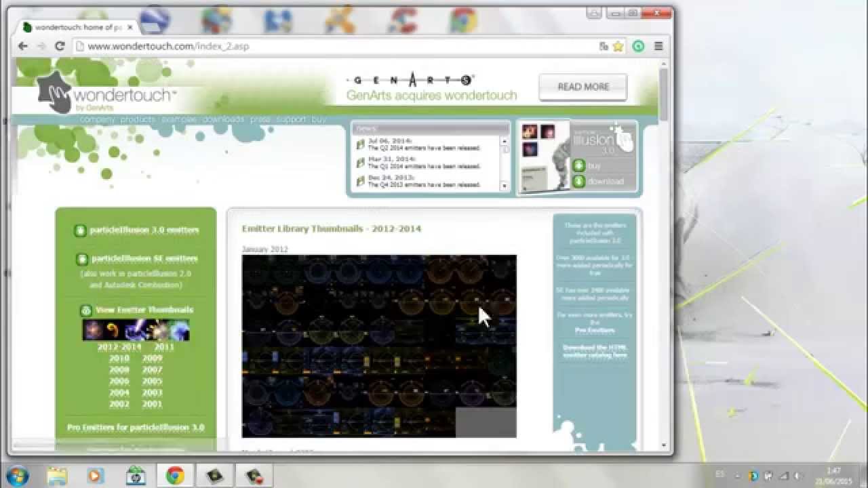Click the news item icon for Jul 06, 2014
Screen dimensions: 868x488
coord(361,144)
